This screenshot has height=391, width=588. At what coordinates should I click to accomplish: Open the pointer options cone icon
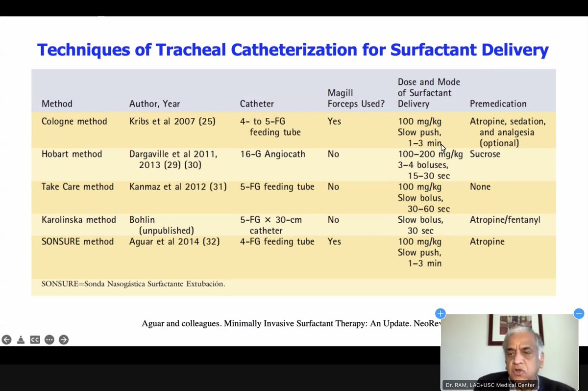coord(21,339)
